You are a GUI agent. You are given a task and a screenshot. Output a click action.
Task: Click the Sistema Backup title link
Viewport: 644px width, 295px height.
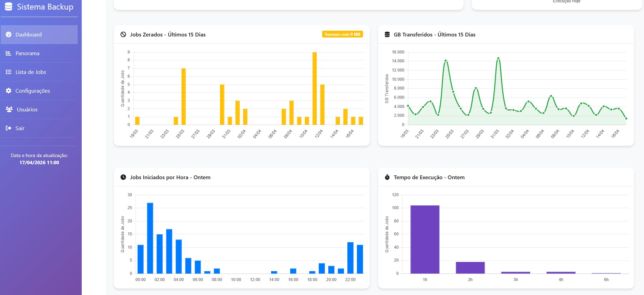coord(45,7)
